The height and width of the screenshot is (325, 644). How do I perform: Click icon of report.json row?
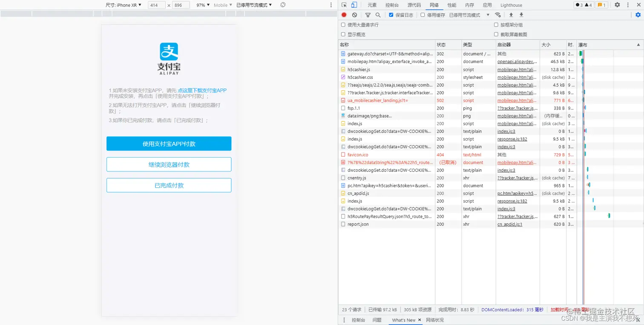click(343, 224)
